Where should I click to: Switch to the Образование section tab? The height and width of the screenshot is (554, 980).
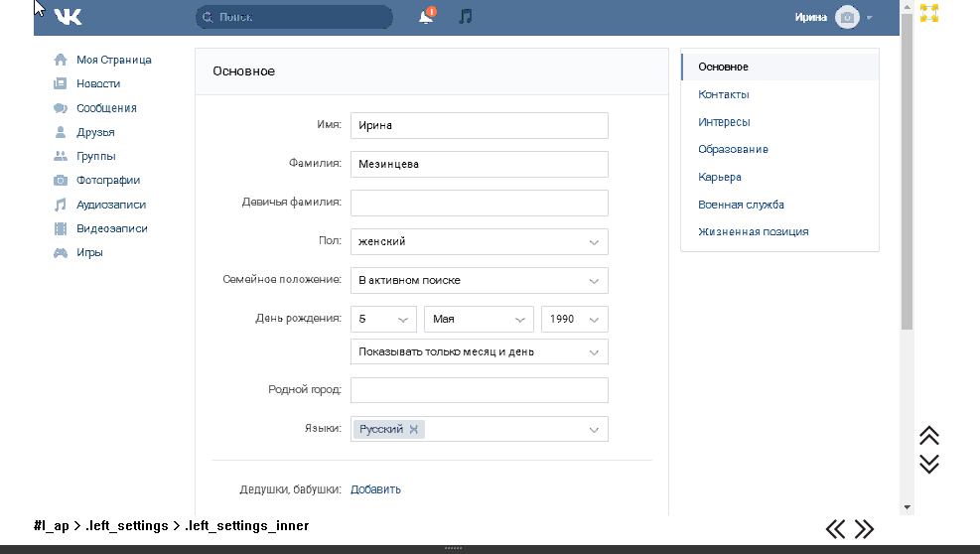[733, 149]
